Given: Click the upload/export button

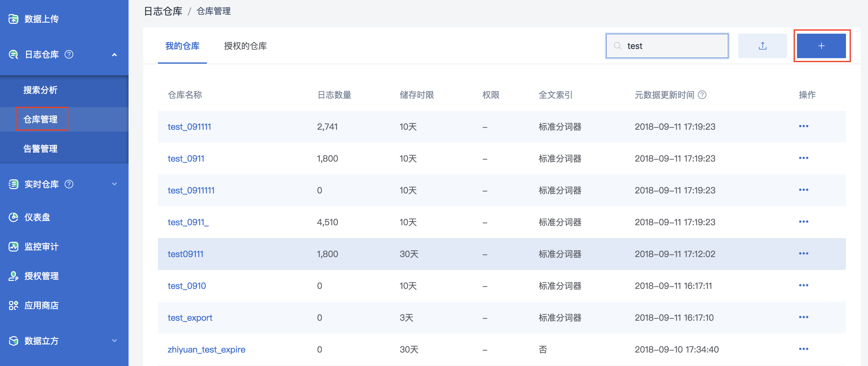Looking at the screenshot, I should click(762, 46).
